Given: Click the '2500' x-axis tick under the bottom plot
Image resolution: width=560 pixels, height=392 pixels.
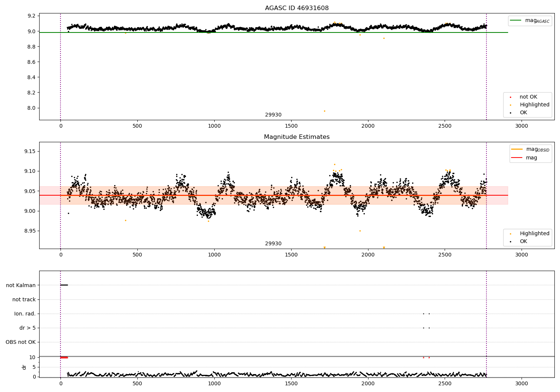Looking at the screenshot, I should (445, 383).
